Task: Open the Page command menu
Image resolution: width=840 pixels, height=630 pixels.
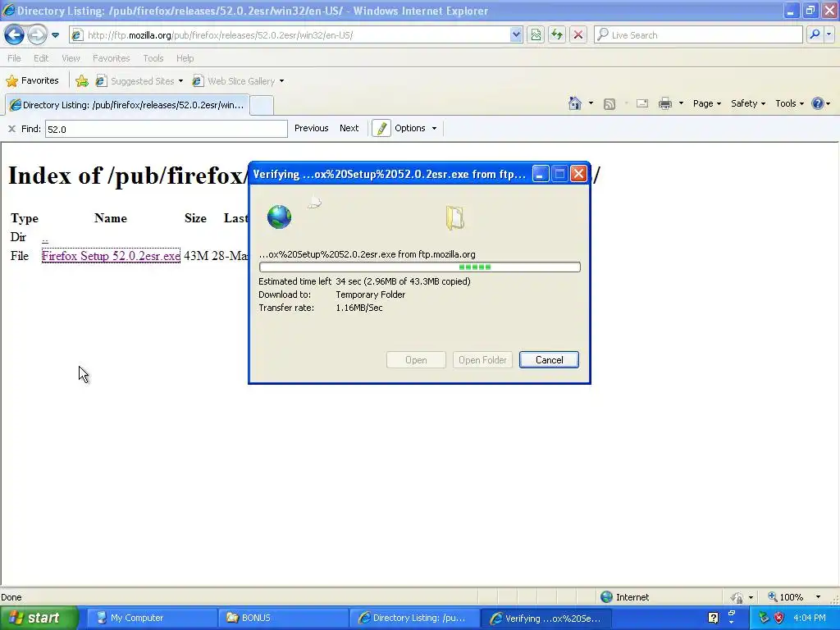Action: pos(707,103)
